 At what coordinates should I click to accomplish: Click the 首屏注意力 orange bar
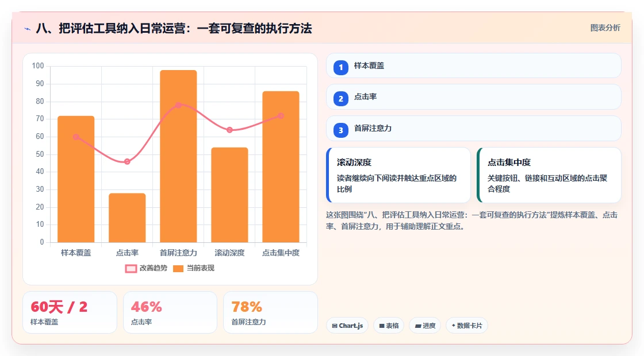click(178, 156)
